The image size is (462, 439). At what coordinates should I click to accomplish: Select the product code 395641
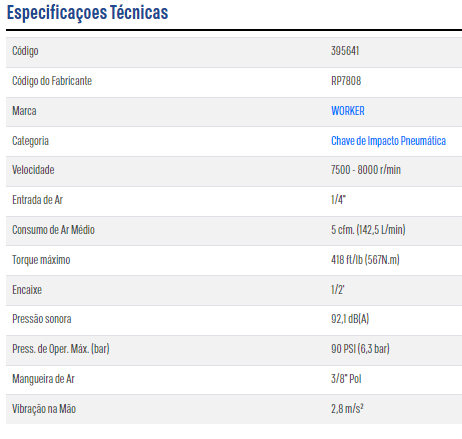tap(345, 51)
